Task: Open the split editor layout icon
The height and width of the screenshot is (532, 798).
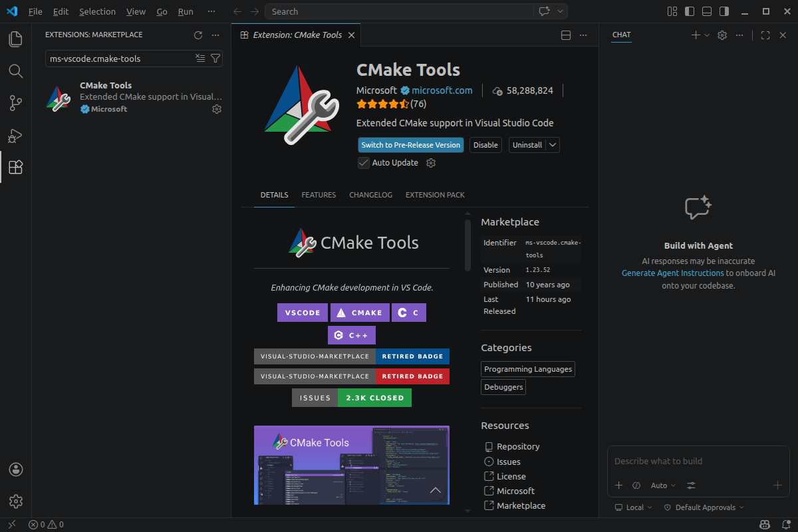Action: tap(566, 35)
